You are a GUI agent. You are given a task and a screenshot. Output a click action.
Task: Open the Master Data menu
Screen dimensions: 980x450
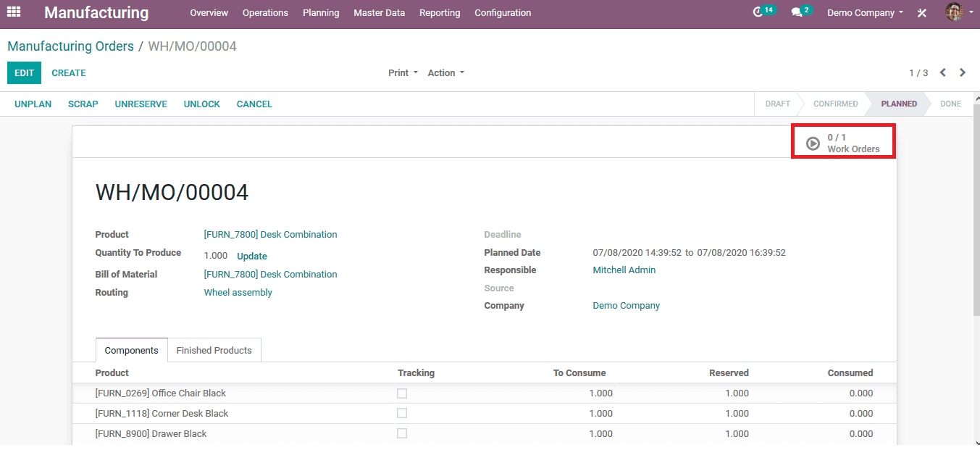(380, 13)
